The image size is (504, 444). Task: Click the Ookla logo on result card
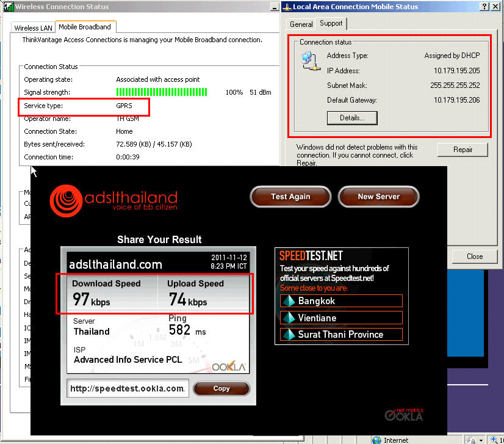coord(229,366)
